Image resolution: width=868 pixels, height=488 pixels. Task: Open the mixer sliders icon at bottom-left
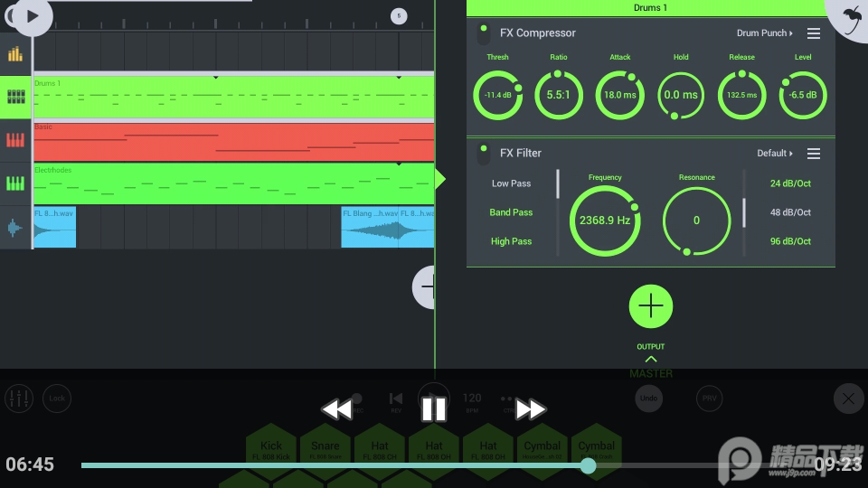coord(19,399)
